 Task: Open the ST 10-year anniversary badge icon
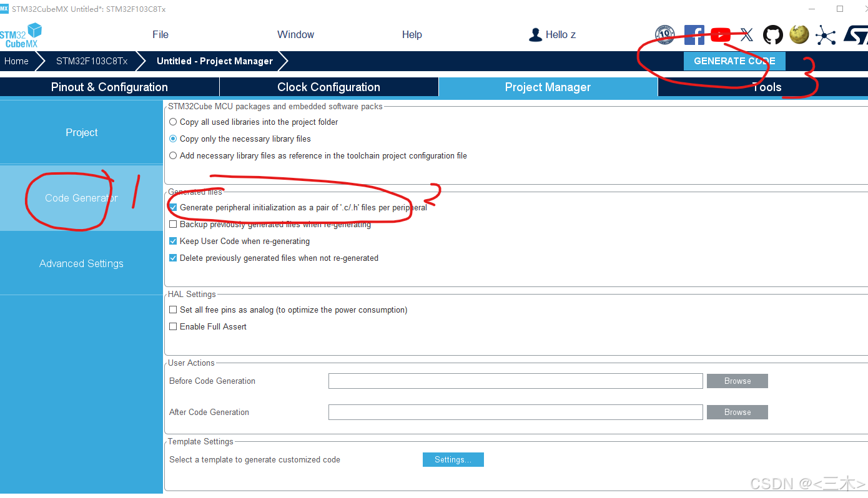pos(665,35)
